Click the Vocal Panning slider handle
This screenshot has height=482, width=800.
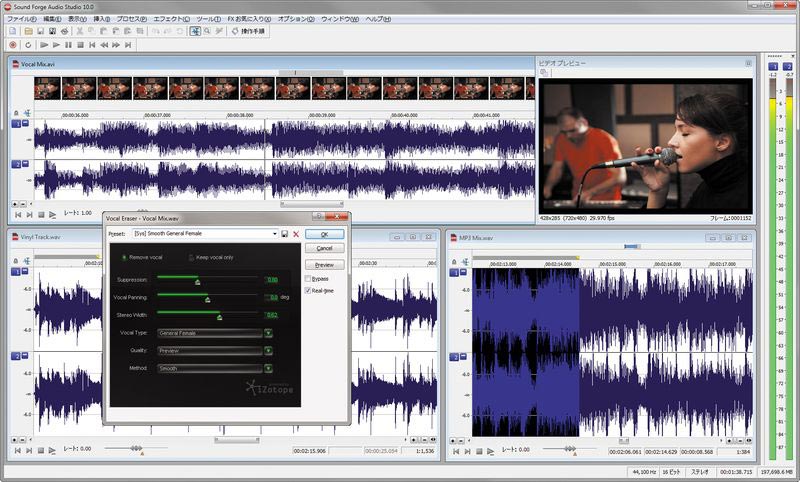pos(208,299)
